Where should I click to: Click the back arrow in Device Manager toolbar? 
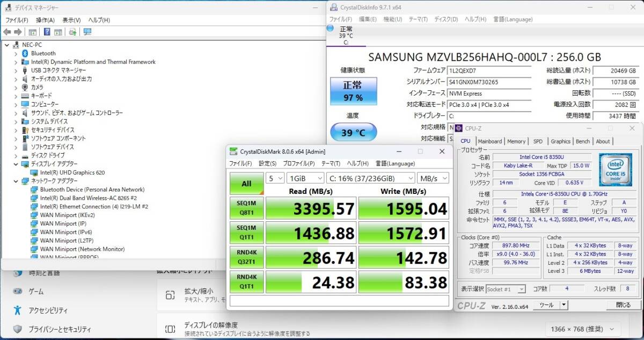(7, 32)
